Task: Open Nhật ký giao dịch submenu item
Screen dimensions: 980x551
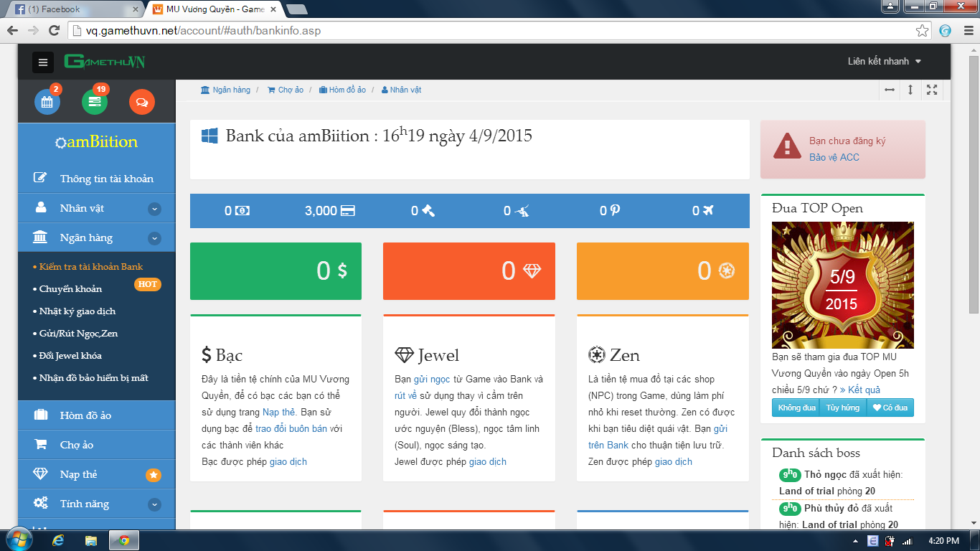Action: coord(77,311)
